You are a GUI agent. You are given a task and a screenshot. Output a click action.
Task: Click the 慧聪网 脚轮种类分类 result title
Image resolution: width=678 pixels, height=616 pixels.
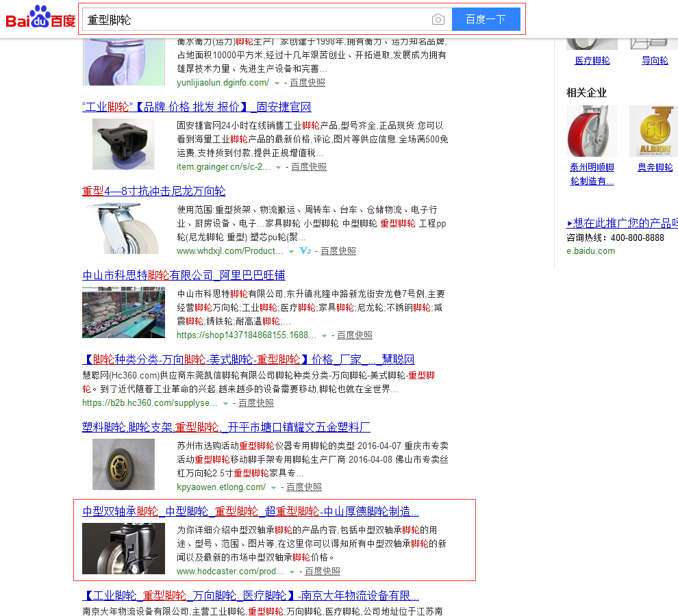pyautogui.click(x=248, y=359)
